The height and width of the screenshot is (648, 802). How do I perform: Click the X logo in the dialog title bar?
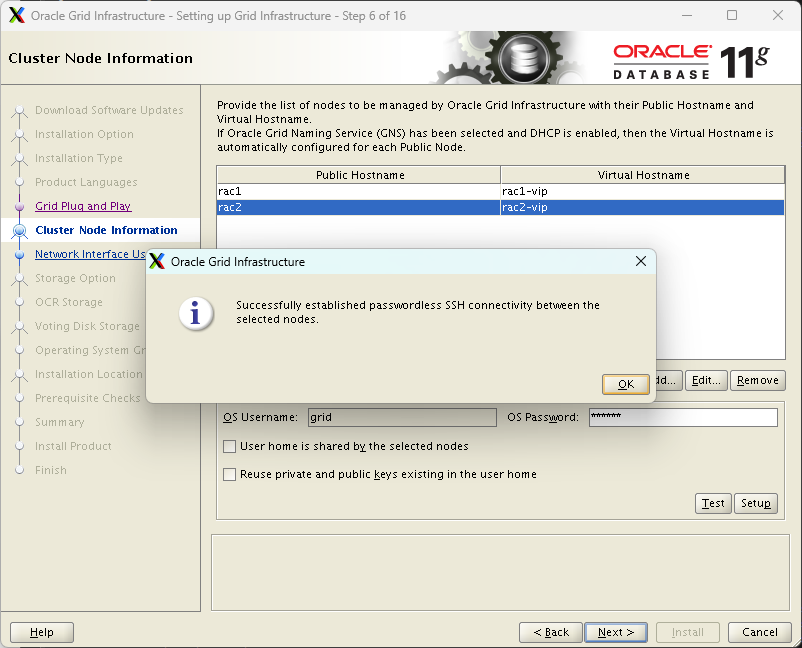click(x=157, y=261)
